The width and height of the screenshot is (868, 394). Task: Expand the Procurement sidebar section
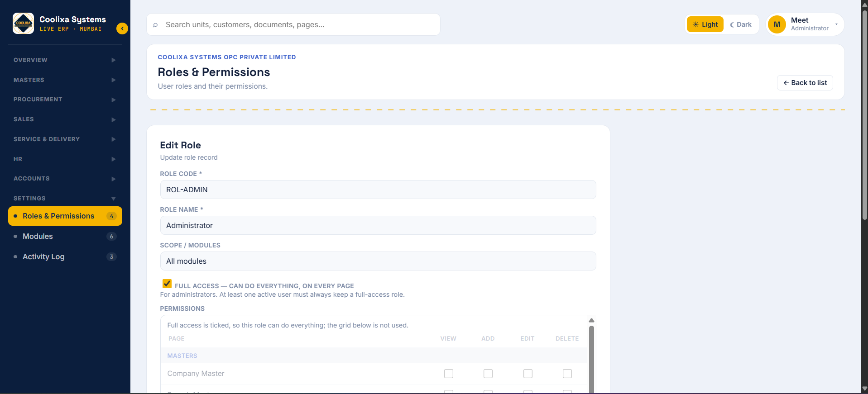coord(65,100)
